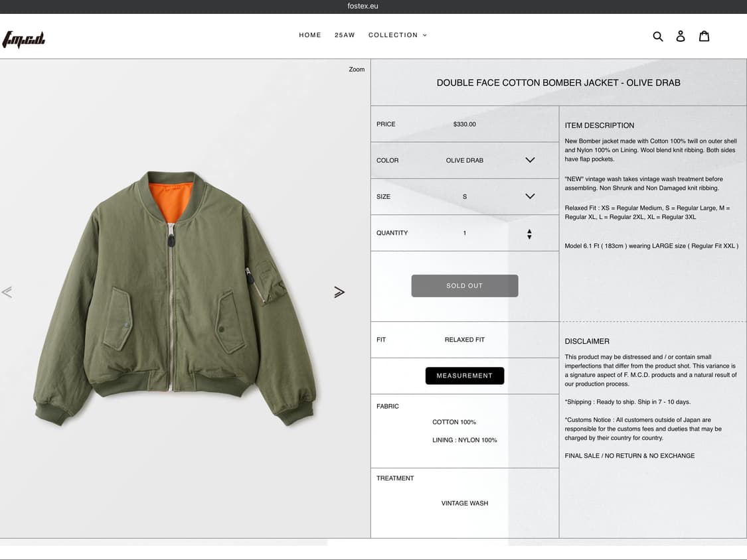Decrease quantity with the down arrow
747x560 pixels.
point(529,237)
